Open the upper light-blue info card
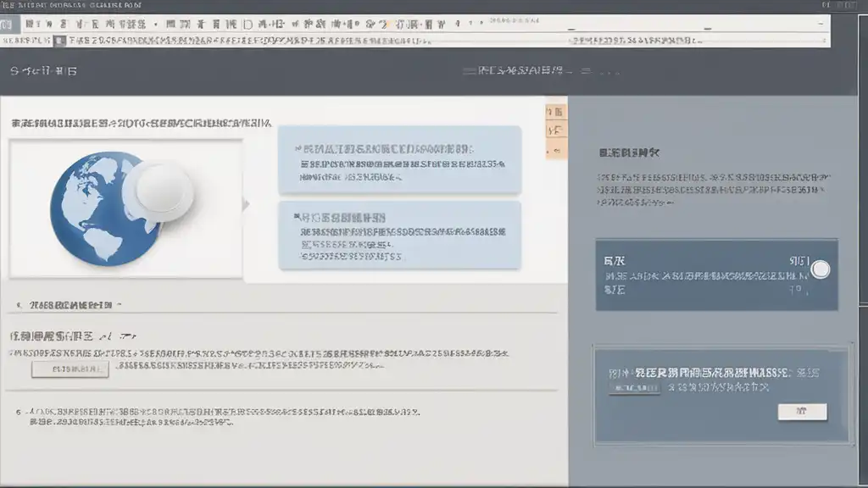The image size is (868, 488). click(399, 159)
